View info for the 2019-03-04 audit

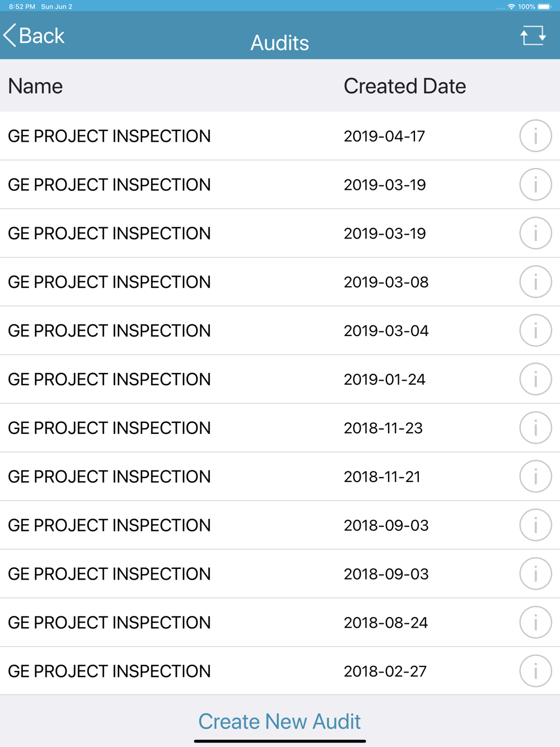pos(535,330)
